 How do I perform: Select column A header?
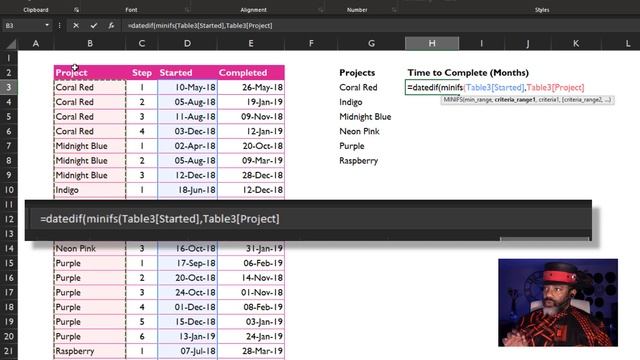click(36, 43)
